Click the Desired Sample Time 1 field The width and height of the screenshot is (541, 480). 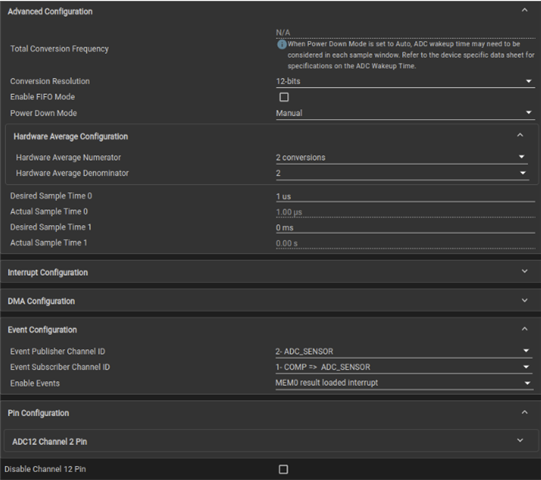[405, 228]
